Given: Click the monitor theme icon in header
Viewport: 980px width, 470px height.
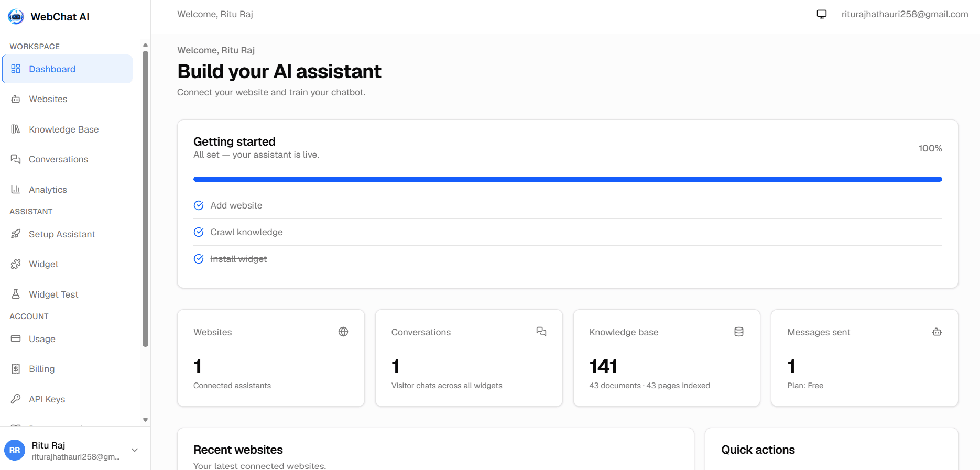Looking at the screenshot, I should point(822,14).
